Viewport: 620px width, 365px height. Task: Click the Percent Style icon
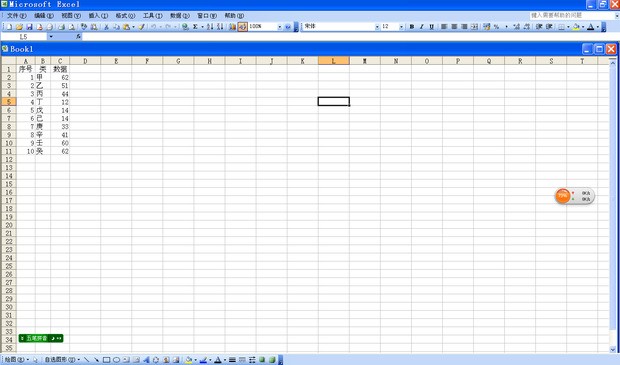tap(496, 26)
